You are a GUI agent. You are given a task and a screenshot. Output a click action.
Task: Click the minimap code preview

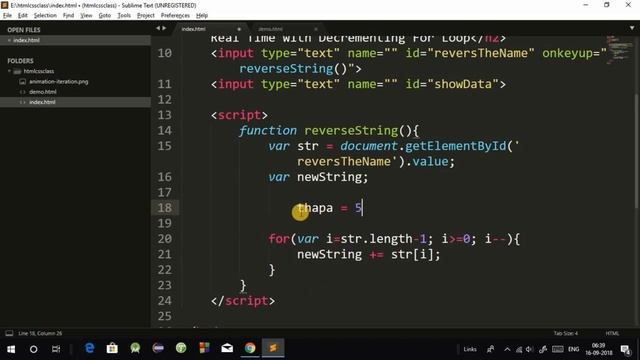coord(619,49)
